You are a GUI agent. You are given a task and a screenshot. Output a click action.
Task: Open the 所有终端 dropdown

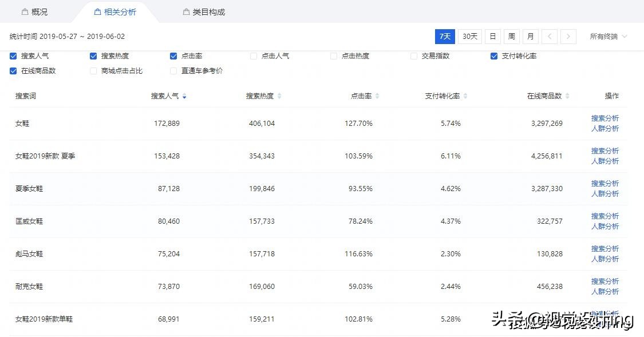click(608, 36)
